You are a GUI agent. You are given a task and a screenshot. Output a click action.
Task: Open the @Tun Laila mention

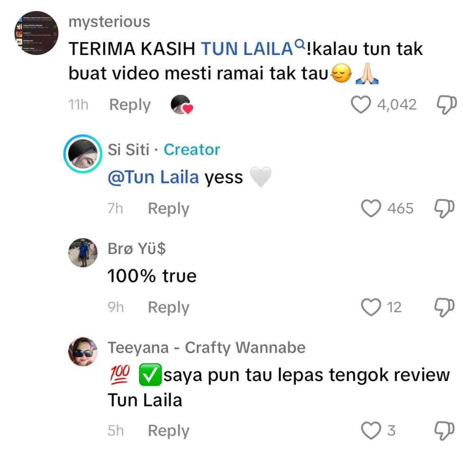coord(153,177)
